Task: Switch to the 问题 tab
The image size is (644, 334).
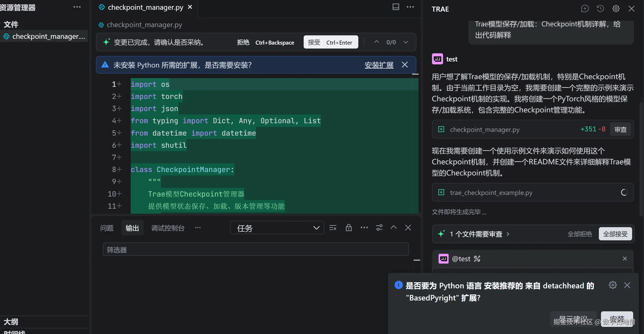Action: [x=107, y=228]
